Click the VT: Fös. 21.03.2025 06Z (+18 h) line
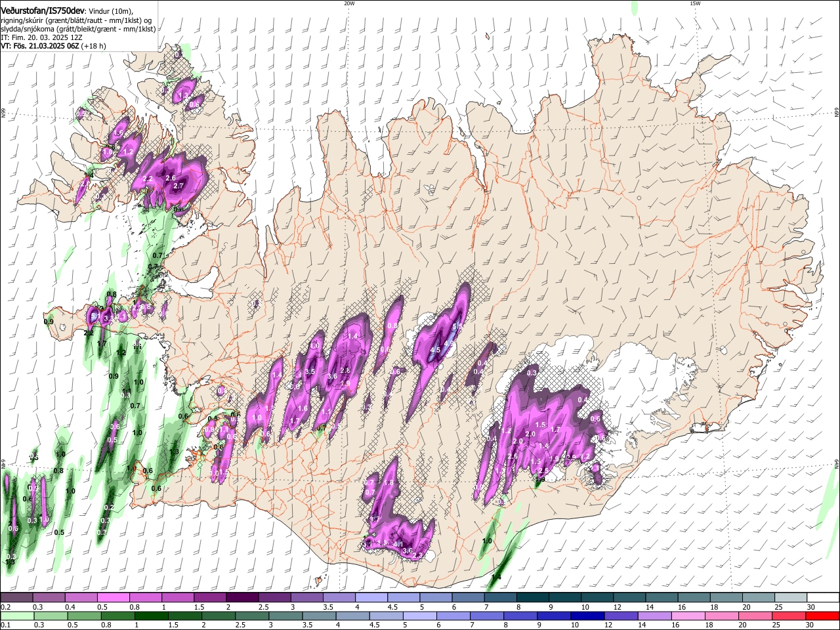 (53, 46)
